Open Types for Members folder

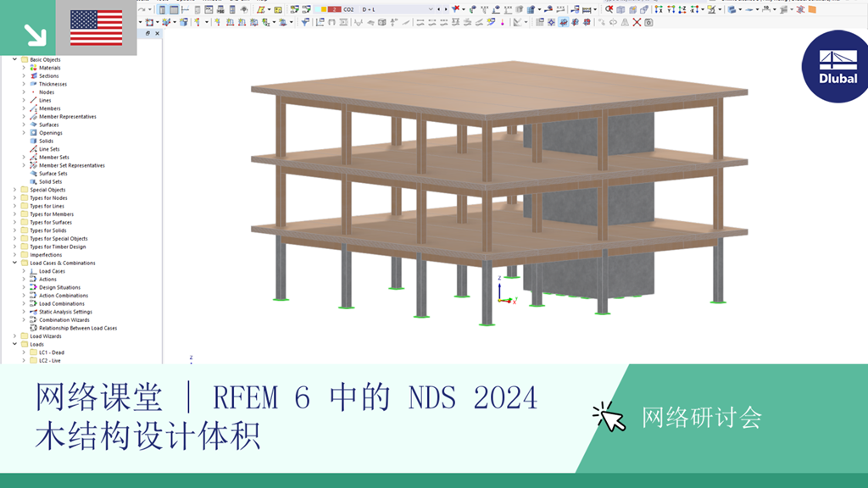(x=52, y=214)
